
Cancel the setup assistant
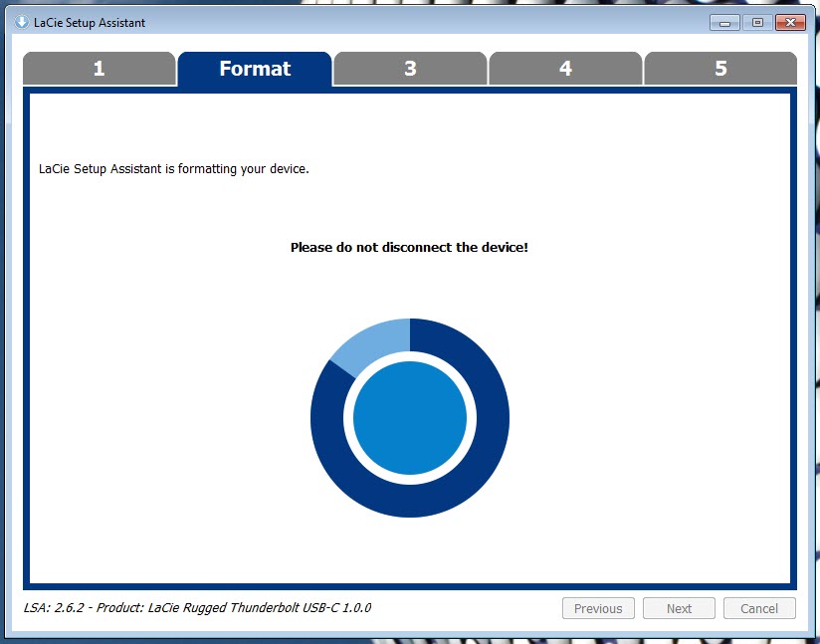tap(759, 608)
